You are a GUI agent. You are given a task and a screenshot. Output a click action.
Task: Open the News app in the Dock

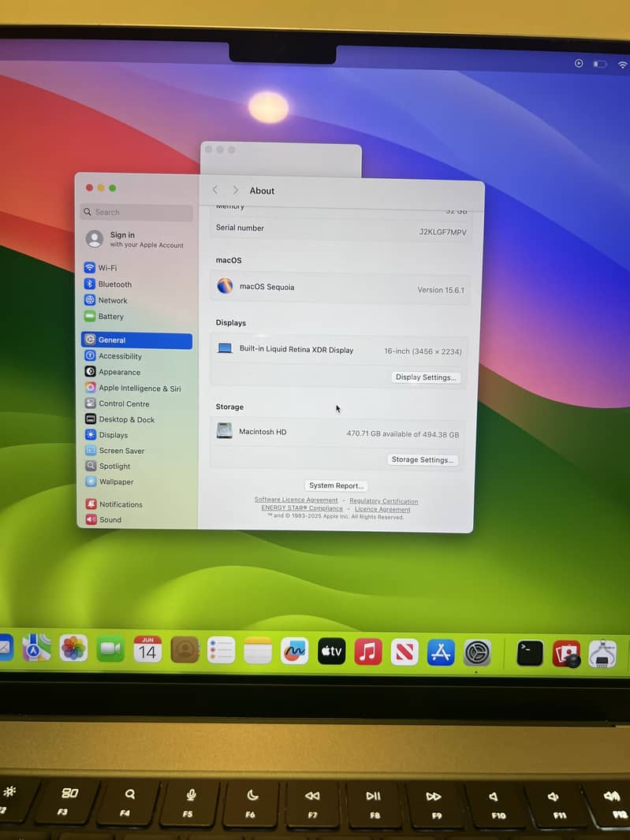tap(404, 652)
